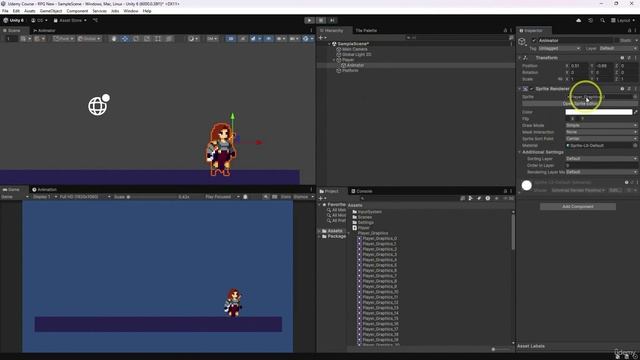Click the Unity 6 logo button
The width and height of the screenshot is (640, 360).
coord(13,20)
